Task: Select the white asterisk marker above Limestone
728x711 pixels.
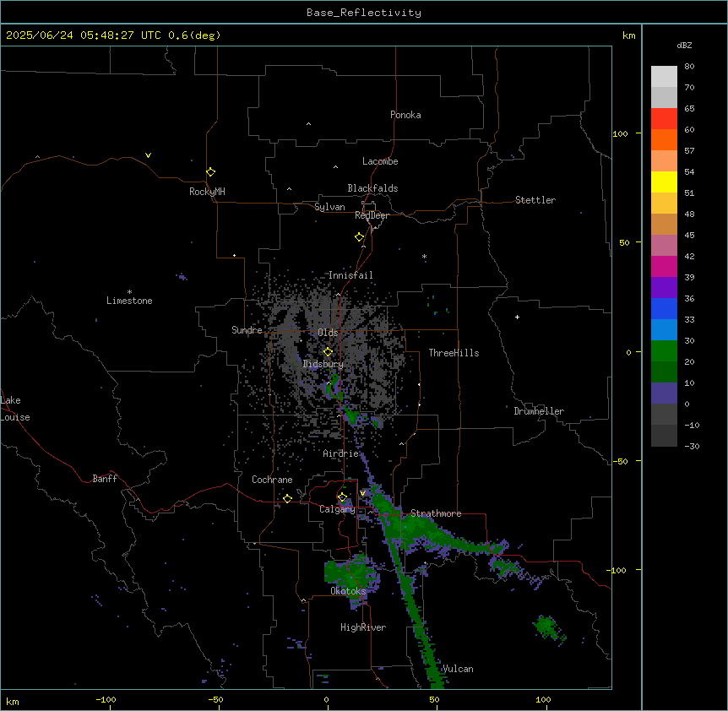Action: [129, 292]
